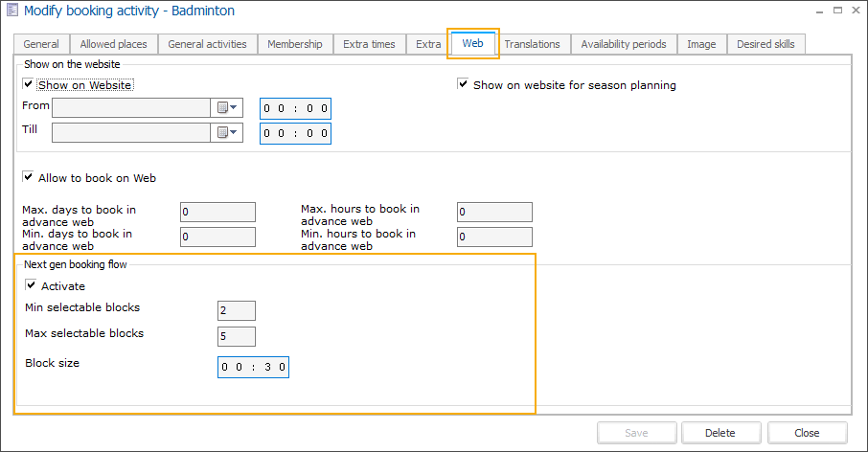
Task: Click the Close button
Action: coord(807,433)
